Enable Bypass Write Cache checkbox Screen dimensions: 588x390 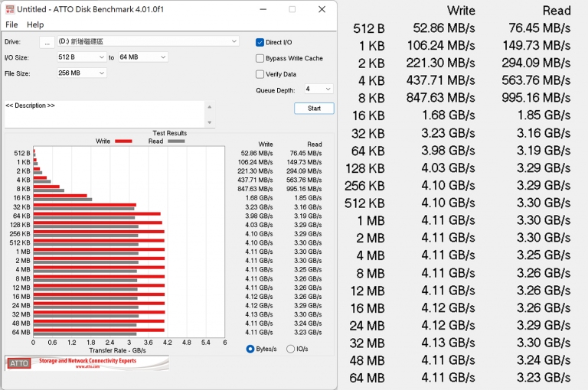click(x=260, y=58)
